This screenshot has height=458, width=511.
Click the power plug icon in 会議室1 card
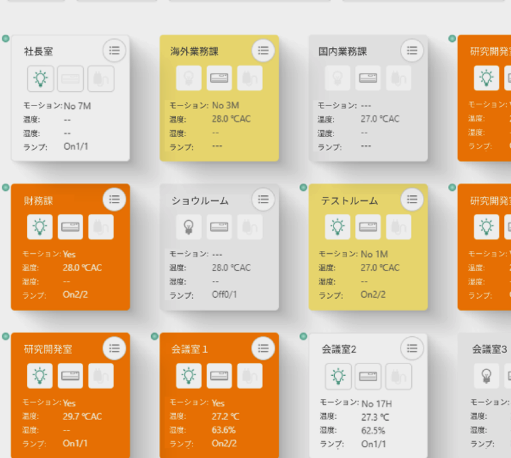[x=250, y=376]
